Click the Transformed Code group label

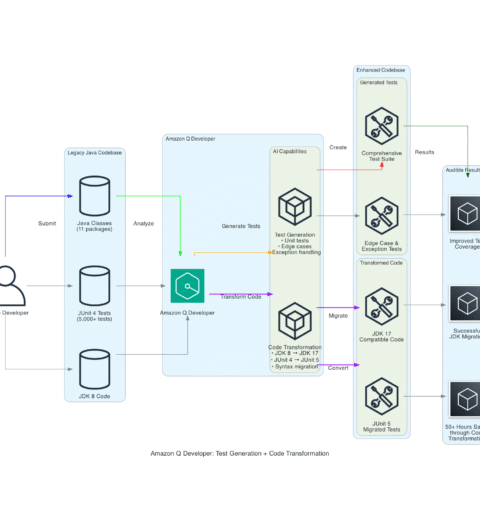pos(381,263)
